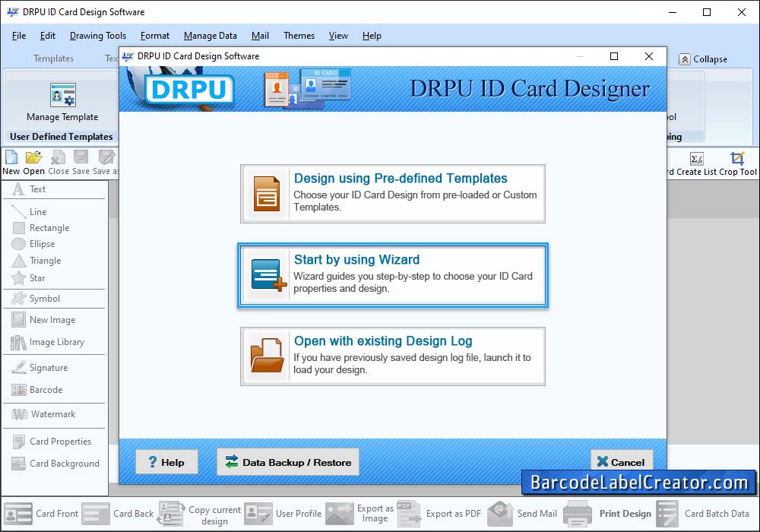The height and width of the screenshot is (532, 760).
Task: Open the Themes menu
Action: 299,36
